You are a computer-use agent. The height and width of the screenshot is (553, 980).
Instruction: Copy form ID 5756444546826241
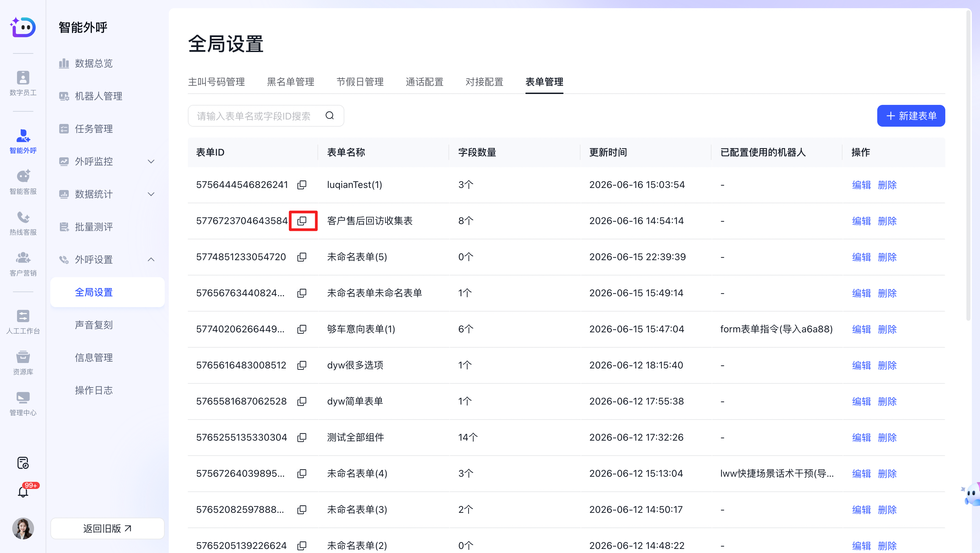(x=302, y=185)
